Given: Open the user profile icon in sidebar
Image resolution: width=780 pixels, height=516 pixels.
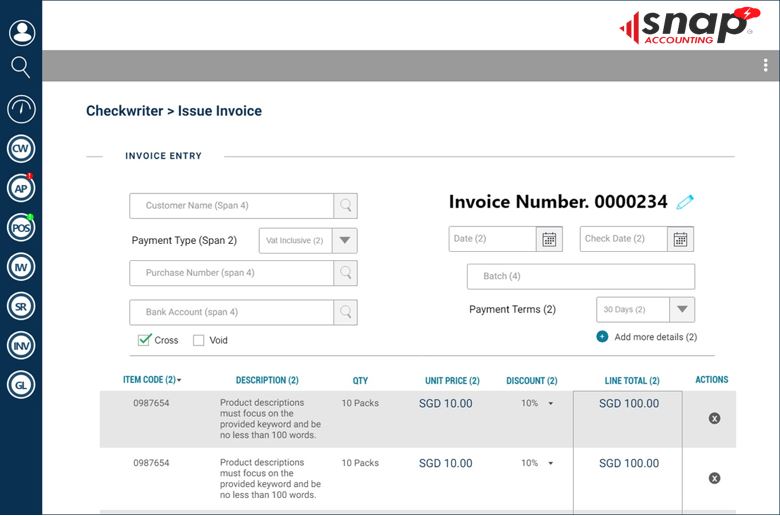Looking at the screenshot, I should (21, 32).
